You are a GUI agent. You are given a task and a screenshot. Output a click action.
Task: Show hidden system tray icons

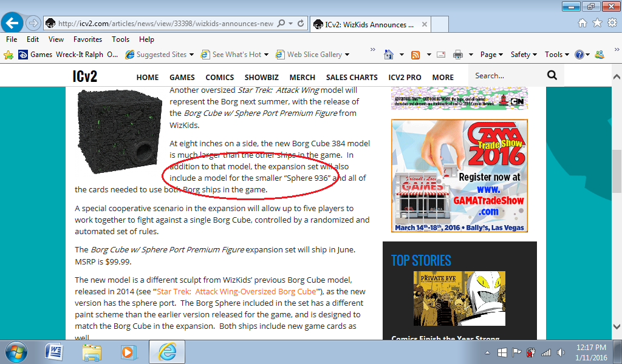point(487,352)
